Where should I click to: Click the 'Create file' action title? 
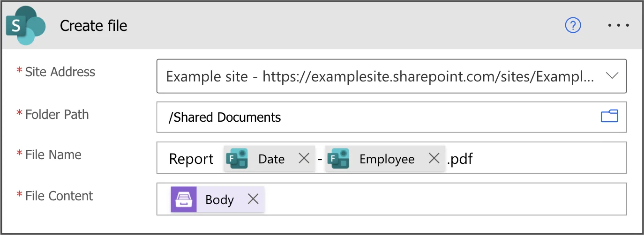[94, 26]
